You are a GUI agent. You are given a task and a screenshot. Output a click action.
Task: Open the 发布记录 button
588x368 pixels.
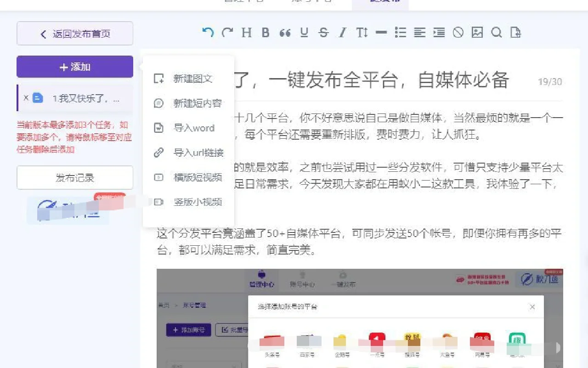[x=74, y=177]
